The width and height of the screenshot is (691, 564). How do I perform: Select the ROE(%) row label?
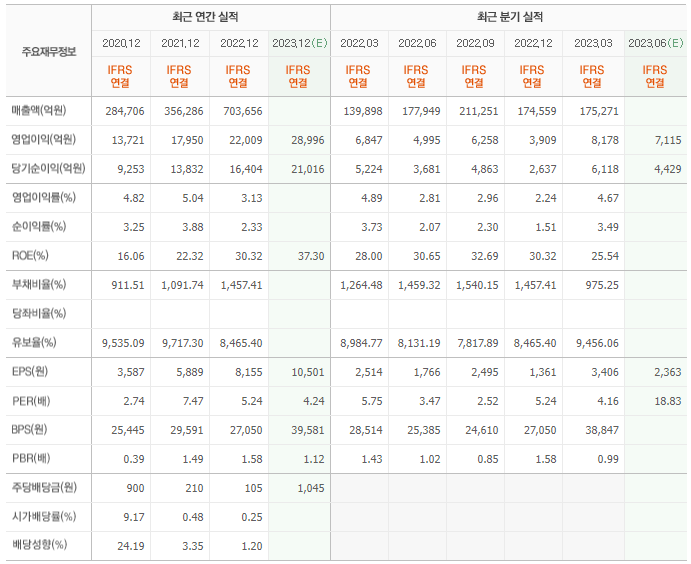click(30, 256)
